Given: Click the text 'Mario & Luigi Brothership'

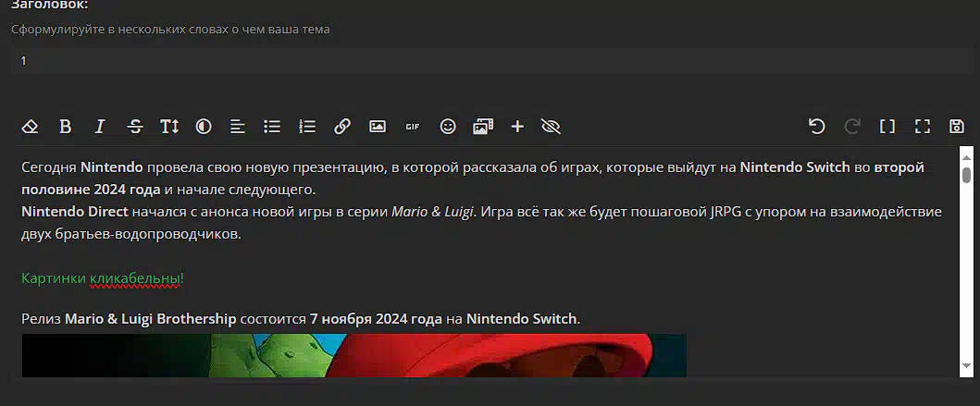Looking at the screenshot, I should pos(151,319).
